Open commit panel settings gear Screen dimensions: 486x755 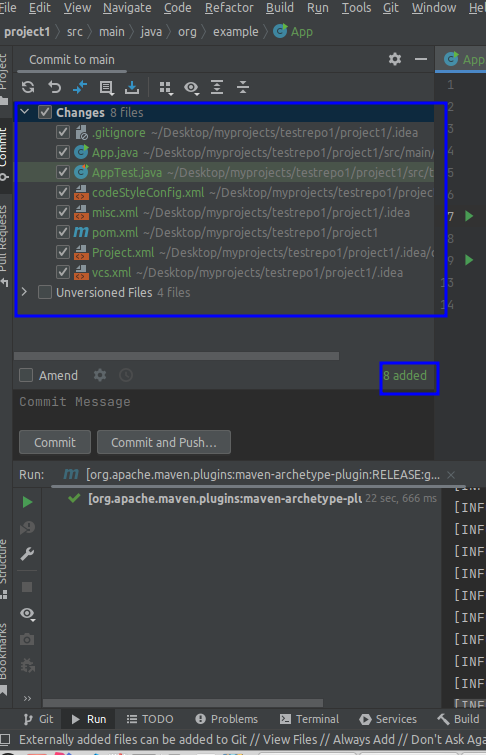point(395,59)
